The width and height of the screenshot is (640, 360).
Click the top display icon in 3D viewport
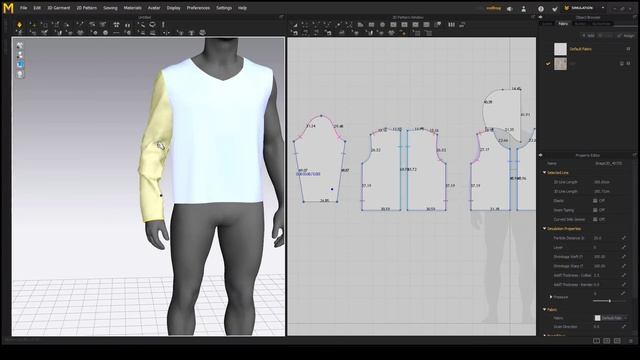20,46
